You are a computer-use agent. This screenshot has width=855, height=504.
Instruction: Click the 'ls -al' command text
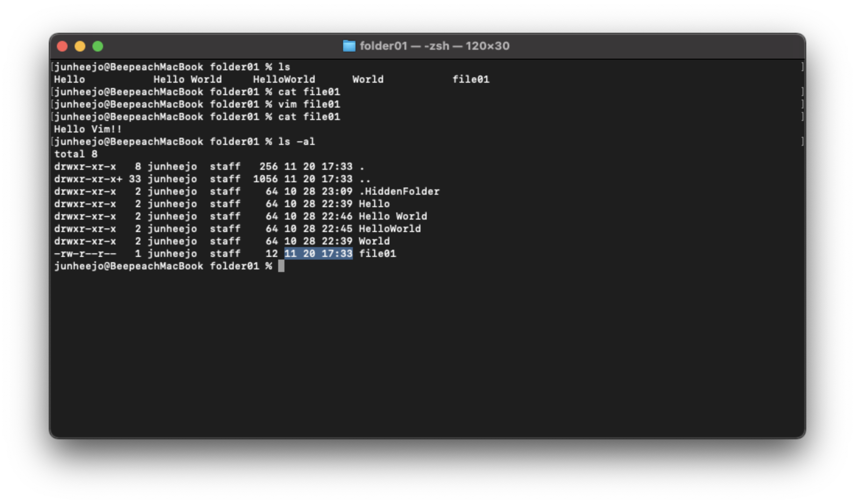coord(296,142)
